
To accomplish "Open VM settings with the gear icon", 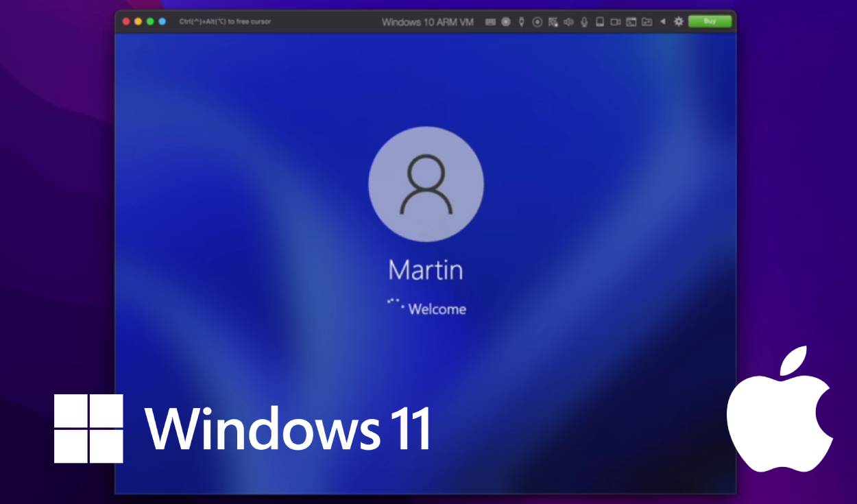I will click(x=678, y=22).
